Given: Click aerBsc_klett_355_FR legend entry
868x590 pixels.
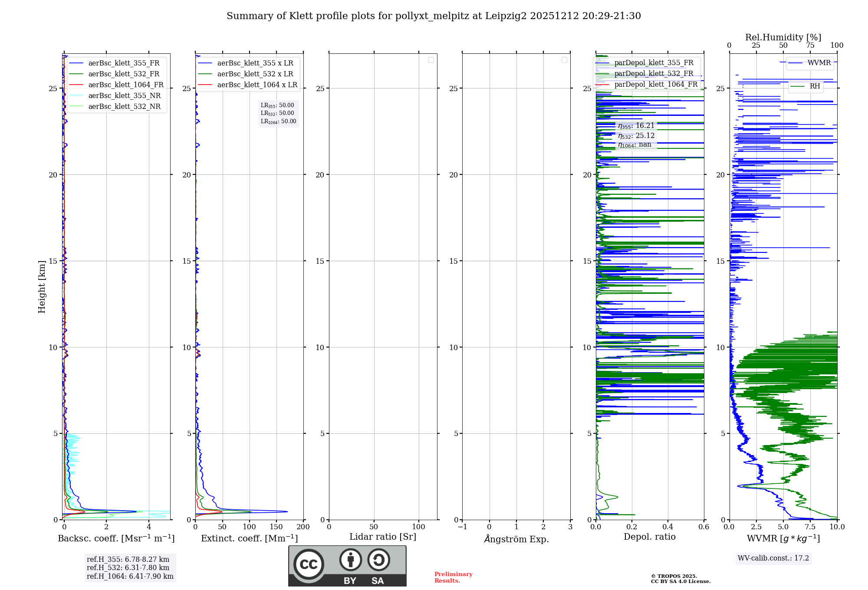Looking at the screenshot, I should pyautogui.click(x=124, y=63).
